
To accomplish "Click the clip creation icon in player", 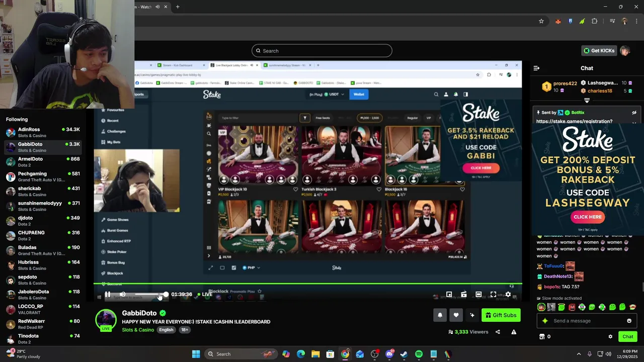I will coord(464,294).
